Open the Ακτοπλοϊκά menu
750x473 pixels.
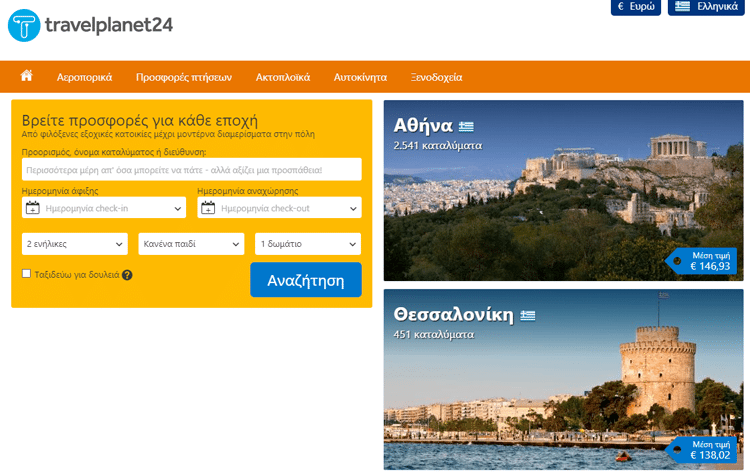coord(283,77)
